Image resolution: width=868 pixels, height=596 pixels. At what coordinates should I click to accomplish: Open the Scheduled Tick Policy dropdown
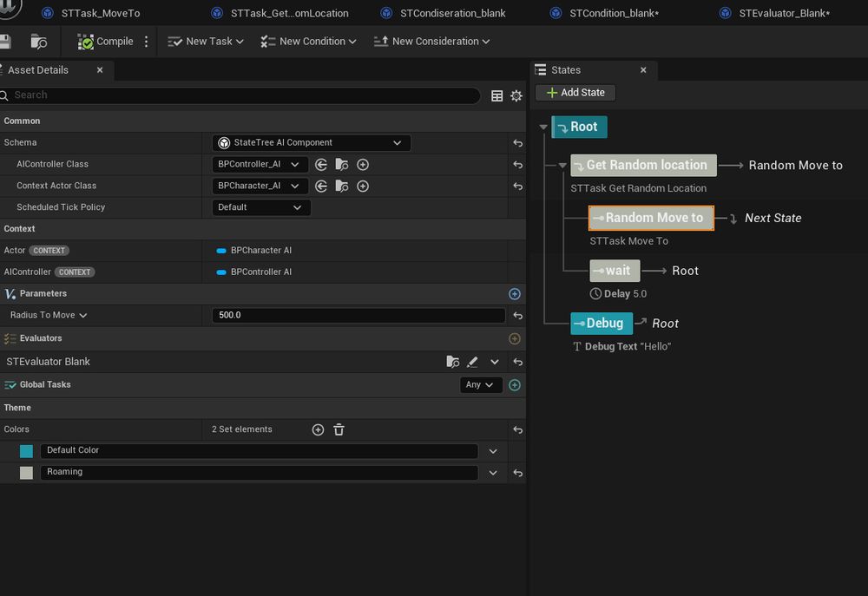(260, 207)
